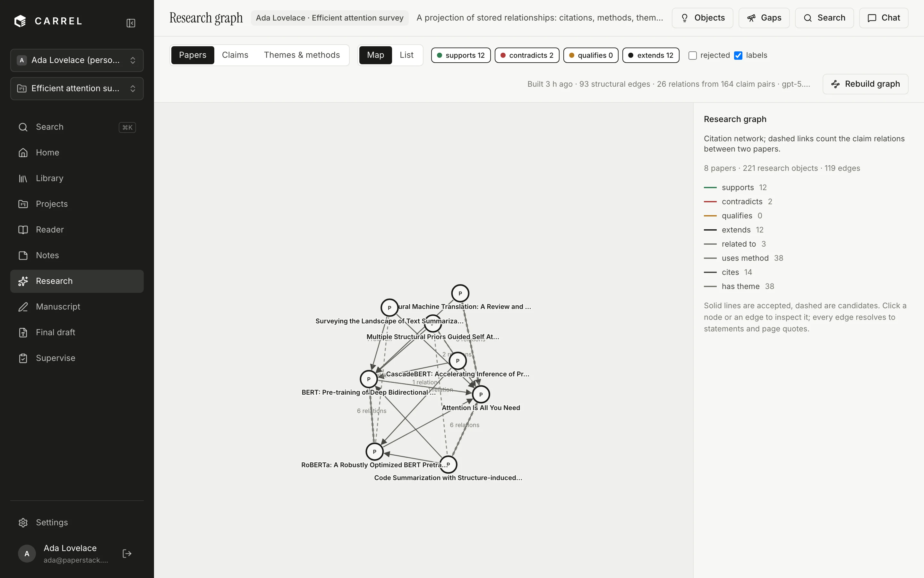The width and height of the screenshot is (924, 578).
Task: Open the Projects section
Action: (77, 204)
